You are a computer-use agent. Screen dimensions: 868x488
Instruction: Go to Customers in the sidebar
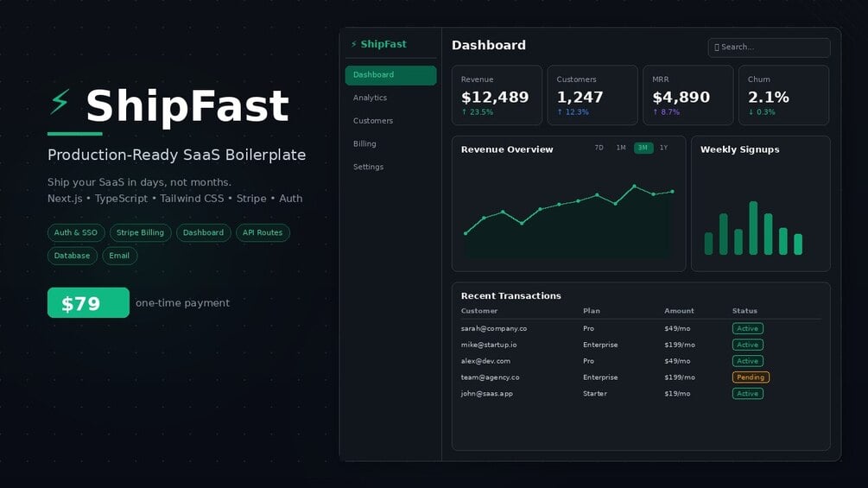point(391,121)
